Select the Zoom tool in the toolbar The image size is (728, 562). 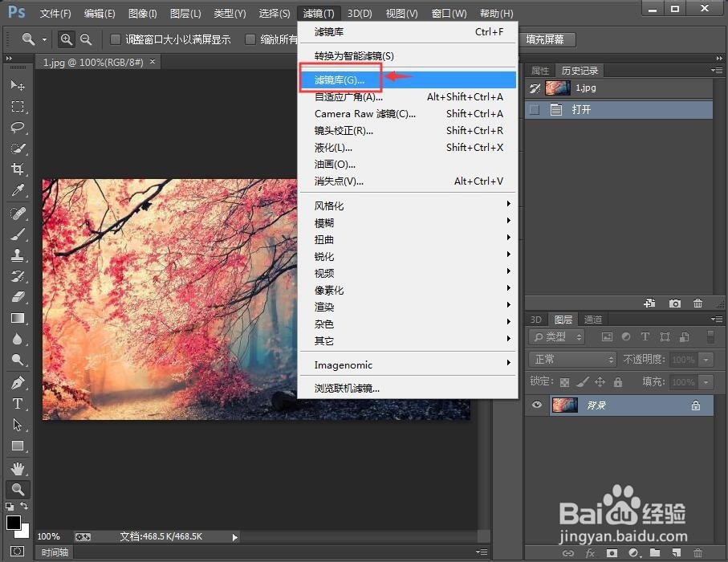coord(18,488)
